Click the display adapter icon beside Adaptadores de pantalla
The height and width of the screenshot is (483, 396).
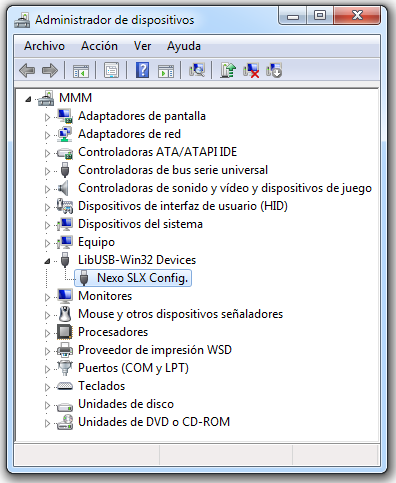pyautogui.click(x=65, y=116)
